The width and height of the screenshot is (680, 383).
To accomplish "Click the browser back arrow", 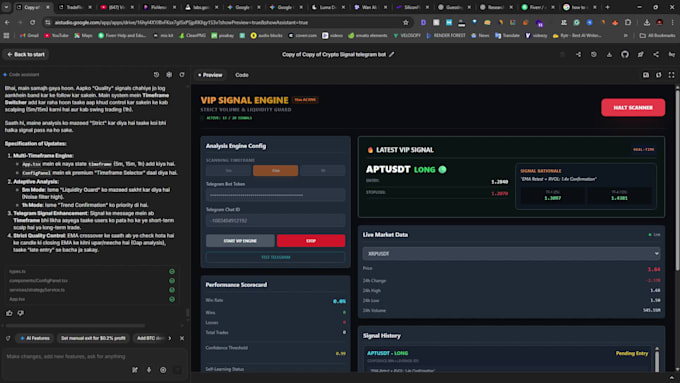I will click(x=7, y=23).
